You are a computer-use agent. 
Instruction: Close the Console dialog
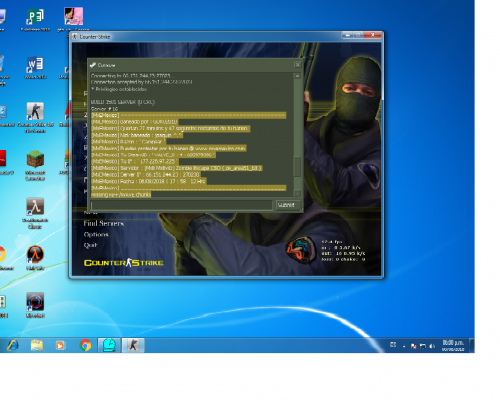(298, 65)
